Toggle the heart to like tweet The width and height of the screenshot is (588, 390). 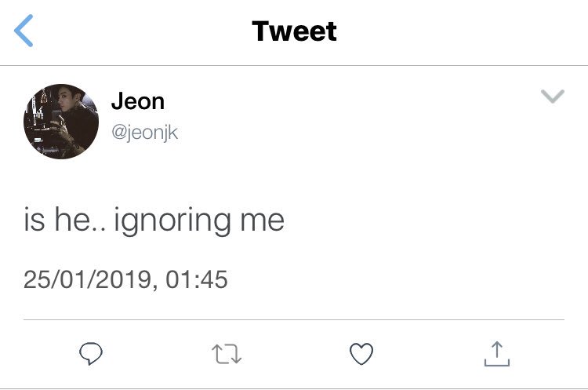click(361, 354)
